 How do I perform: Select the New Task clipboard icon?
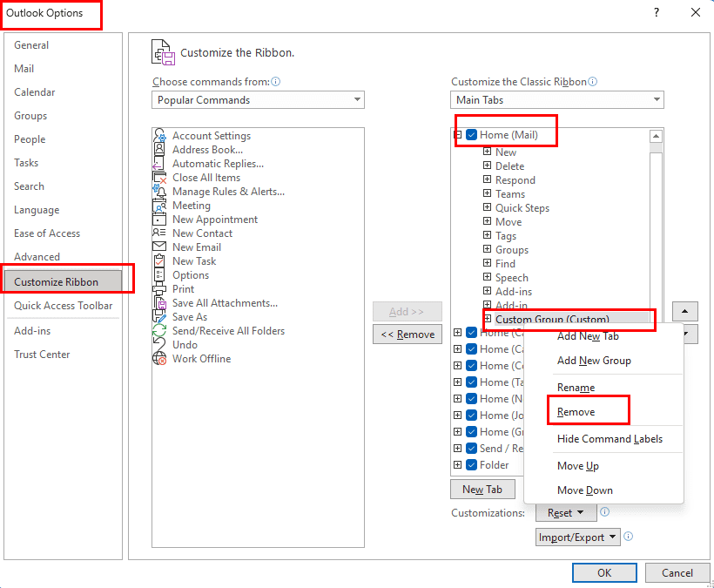click(x=159, y=261)
